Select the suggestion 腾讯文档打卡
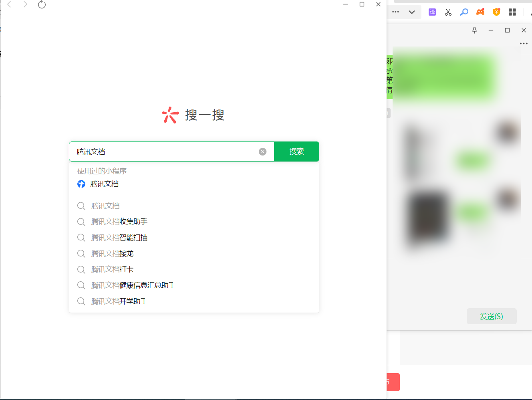 tap(194, 269)
